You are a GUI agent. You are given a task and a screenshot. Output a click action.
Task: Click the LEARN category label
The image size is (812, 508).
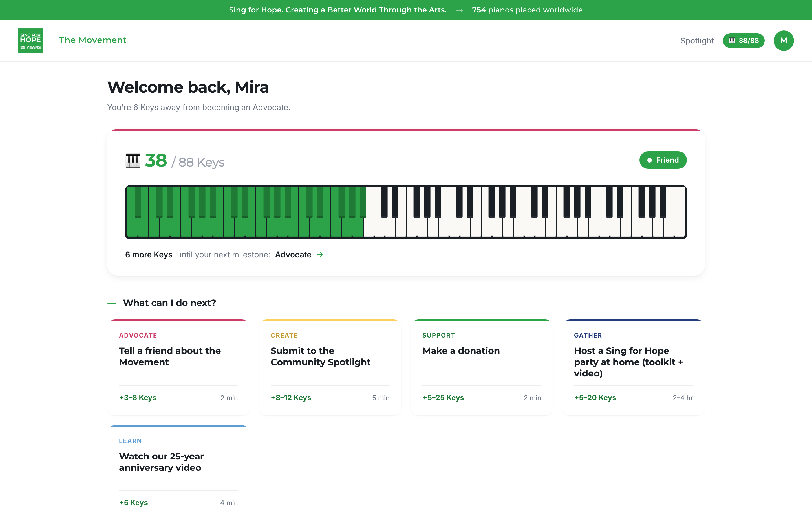130,441
